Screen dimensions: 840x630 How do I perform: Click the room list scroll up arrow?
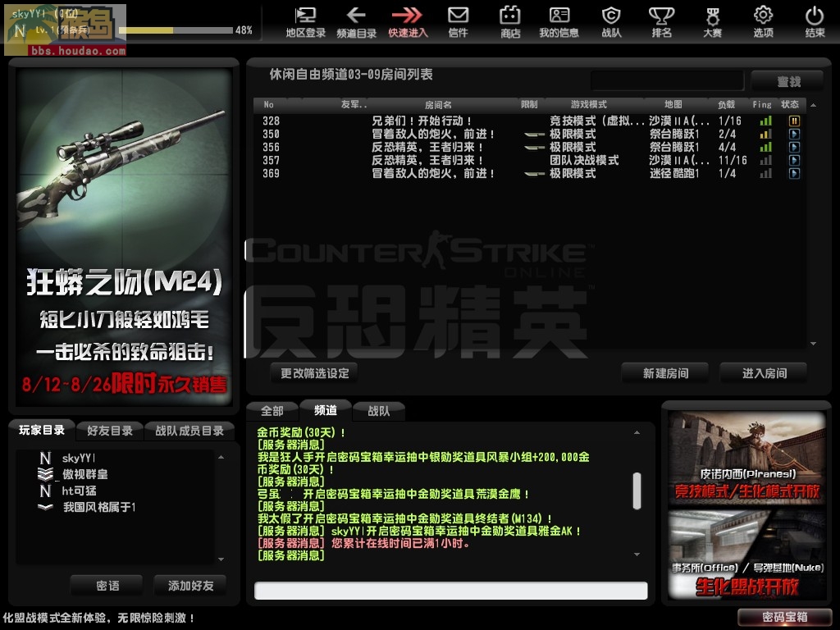click(x=813, y=105)
